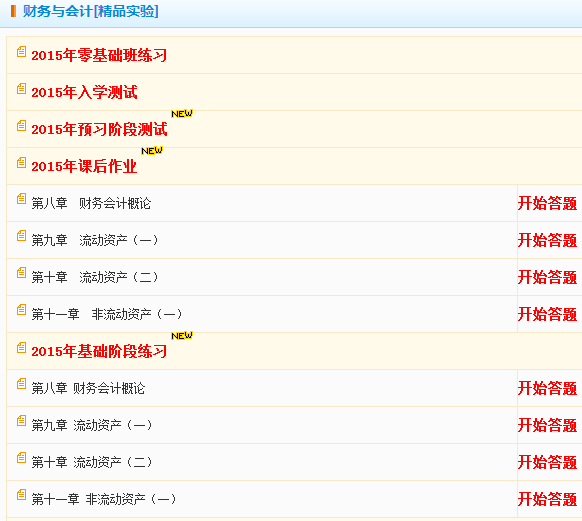Start answering 第十章 流动资产（二） in 基础阶段练习
The image size is (582, 521).
pyautogui.click(x=547, y=462)
